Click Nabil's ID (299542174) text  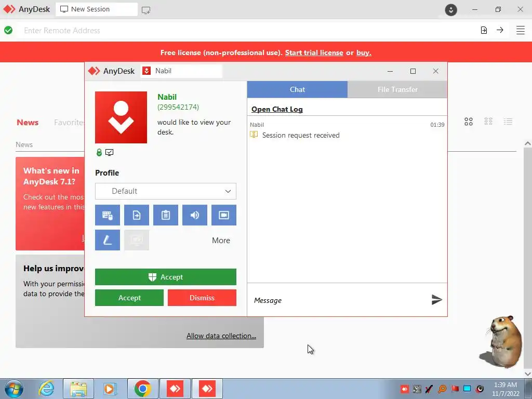(x=178, y=107)
